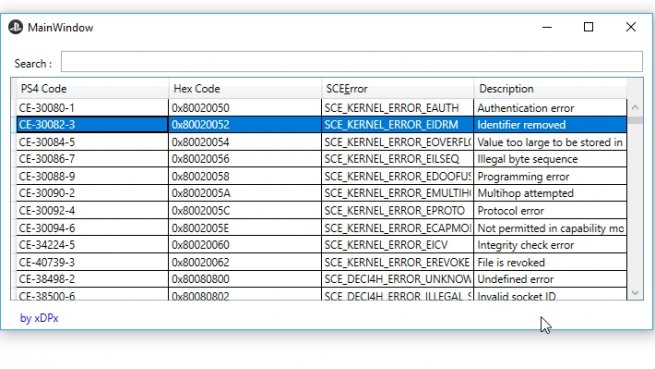Select the CE-30080-1 row

pos(322,108)
